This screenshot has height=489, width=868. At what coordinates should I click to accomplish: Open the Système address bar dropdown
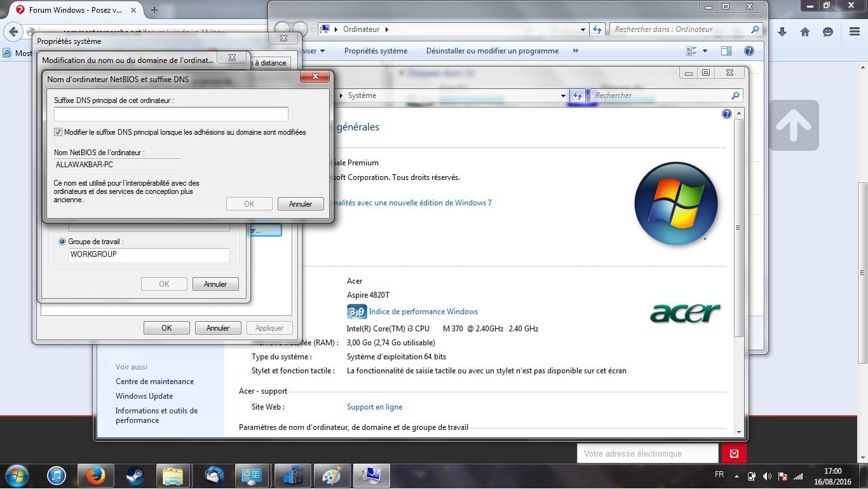(563, 95)
